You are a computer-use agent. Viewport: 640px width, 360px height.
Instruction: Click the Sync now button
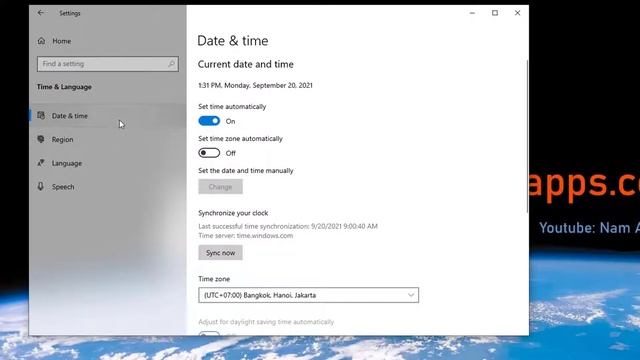[220, 253]
